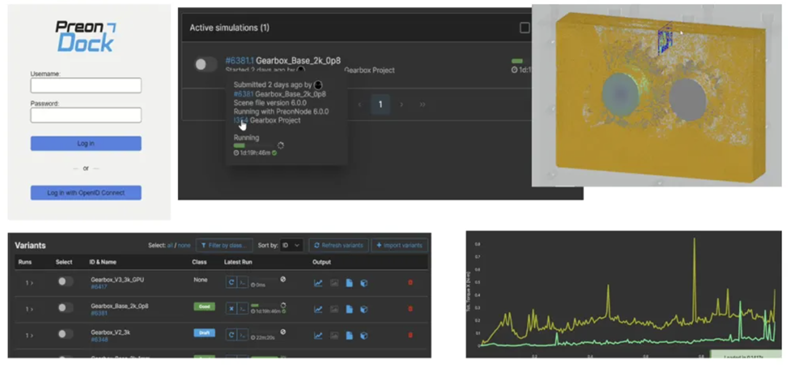Open Filter by class dropdown
This screenshot has width=788, height=367.
click(224, 245)
